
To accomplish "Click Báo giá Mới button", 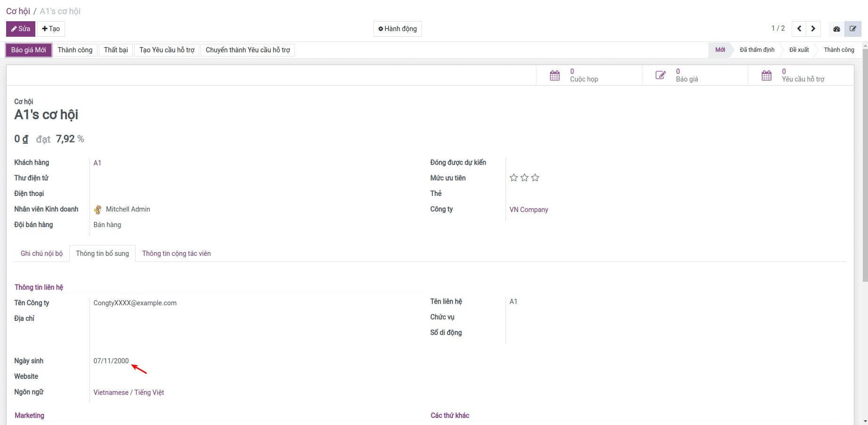I will (29, 50).
